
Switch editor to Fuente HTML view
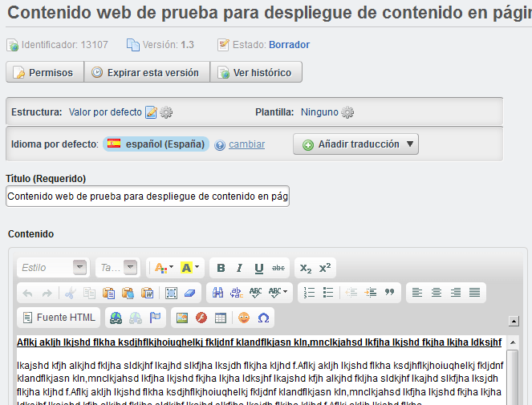click(x=59, y=318)
